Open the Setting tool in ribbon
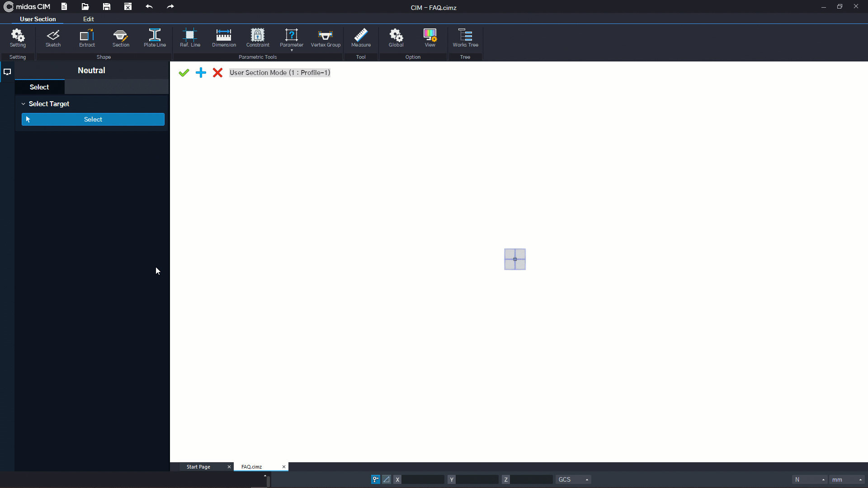 click(18, 38)
